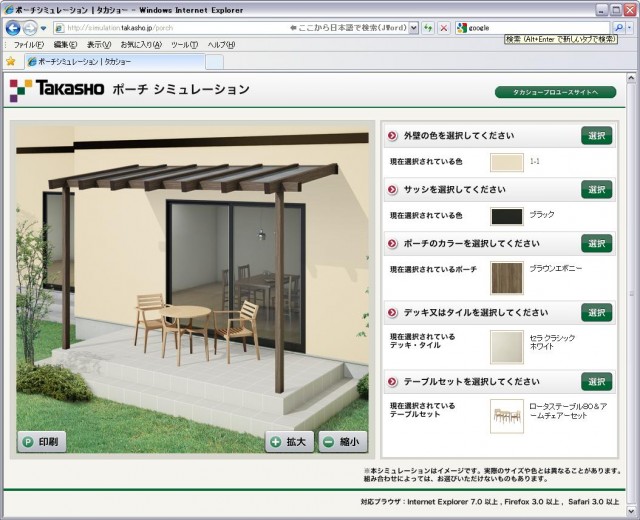Click the refresh icon beside the address bar
This screenshot has width=640, height=520.
(428, 28)
